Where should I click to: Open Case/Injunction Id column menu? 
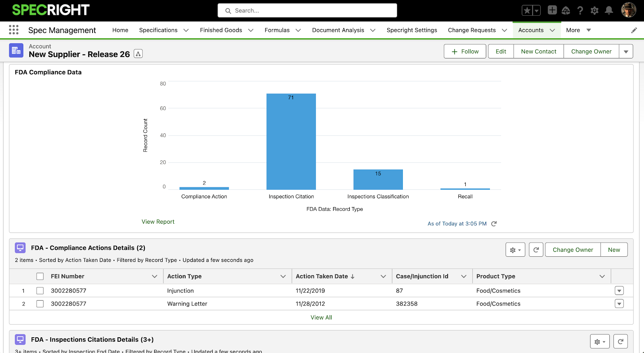point(464,276)
